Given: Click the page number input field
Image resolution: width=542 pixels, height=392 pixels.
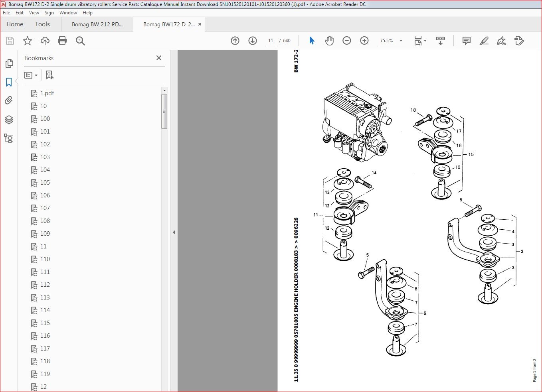Looking at the screenshot, I should [x=271, y=41].
